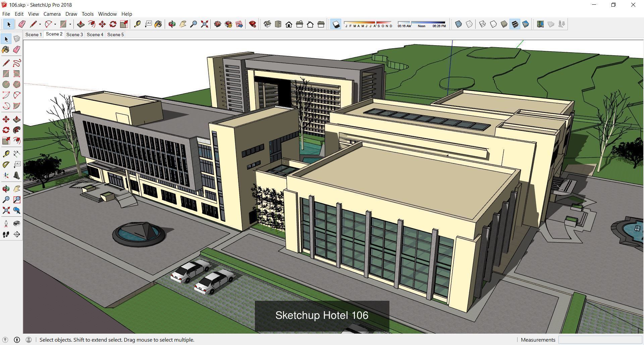Switch display to Monochrome face style
The height and width of the screenshot is (345, 644).
pyautogui.click(x=525, y=24)
